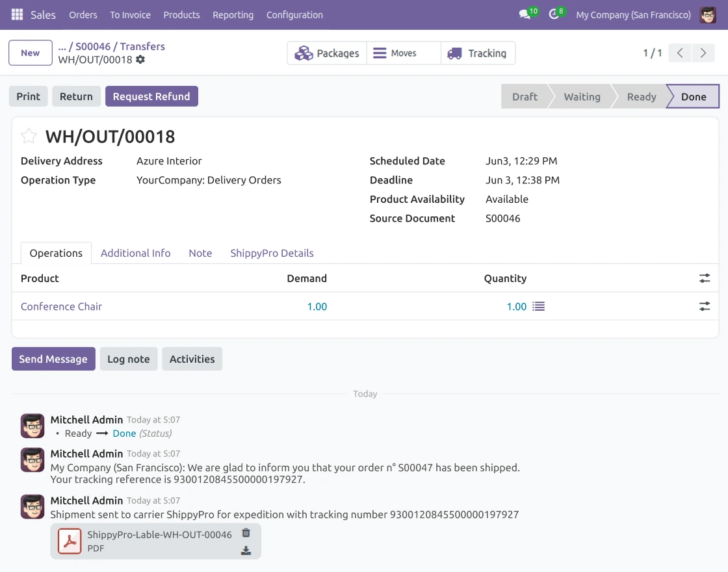728x572 pixels.
Task: Click the WH/OUT/00018 record title
Action: coord(110,136)
